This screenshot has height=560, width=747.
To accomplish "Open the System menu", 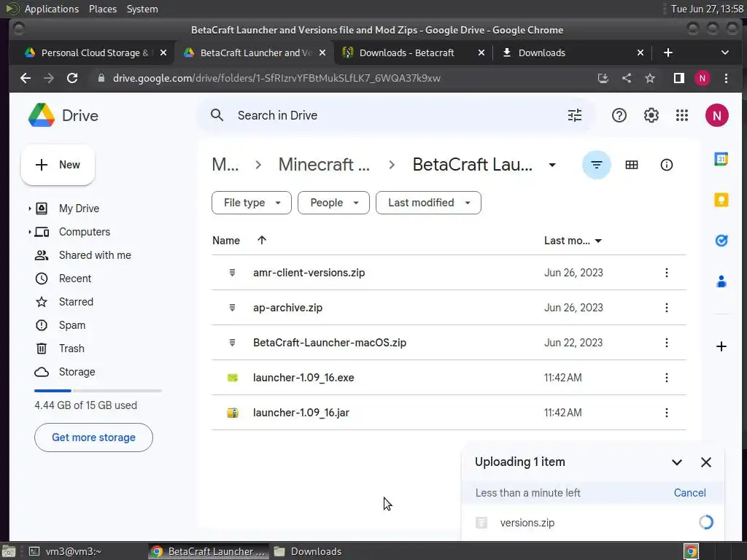I will (142, 9).
